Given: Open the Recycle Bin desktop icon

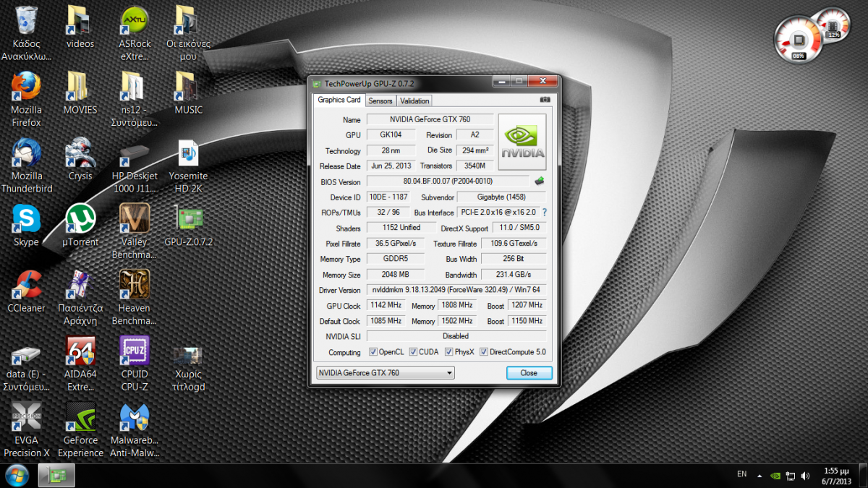Looking at the screenshot, I should click(x=26, y=33).
